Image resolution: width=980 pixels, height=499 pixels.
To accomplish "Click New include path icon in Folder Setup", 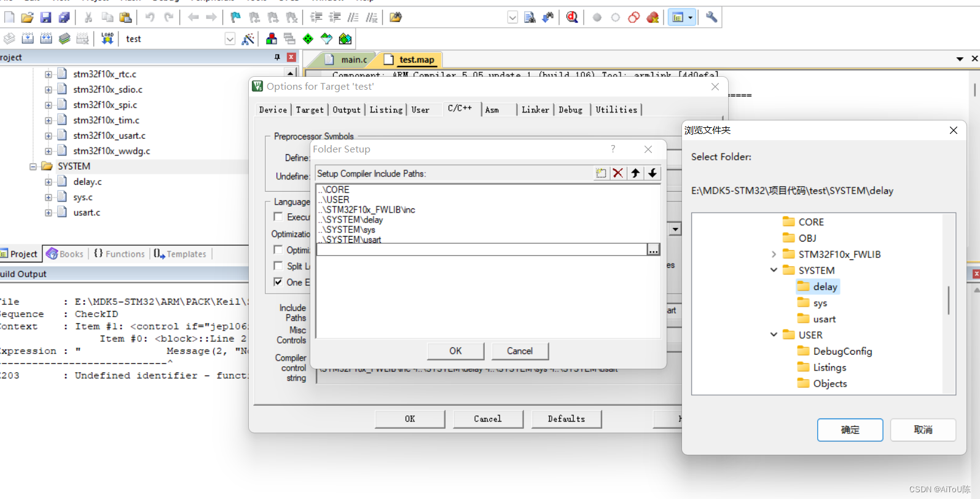I will tap(601, 173).
